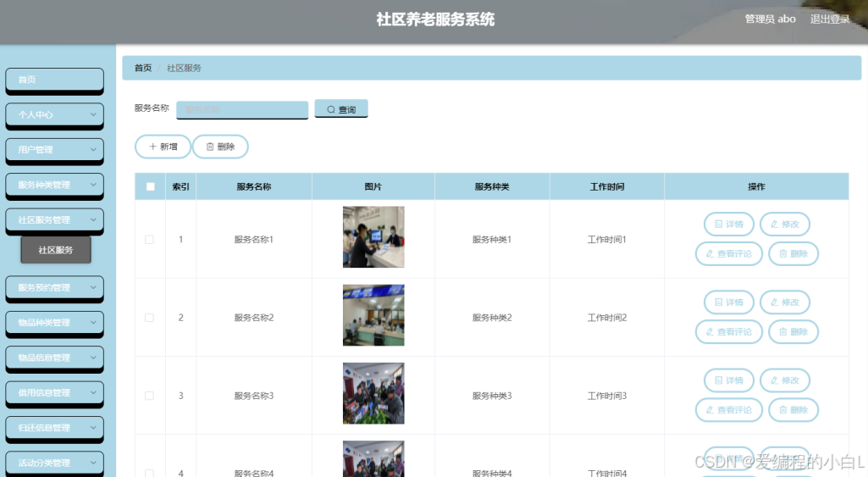Click the cell 工作时间2
Viewport: 868px width, 477px height.
[607, 318]
